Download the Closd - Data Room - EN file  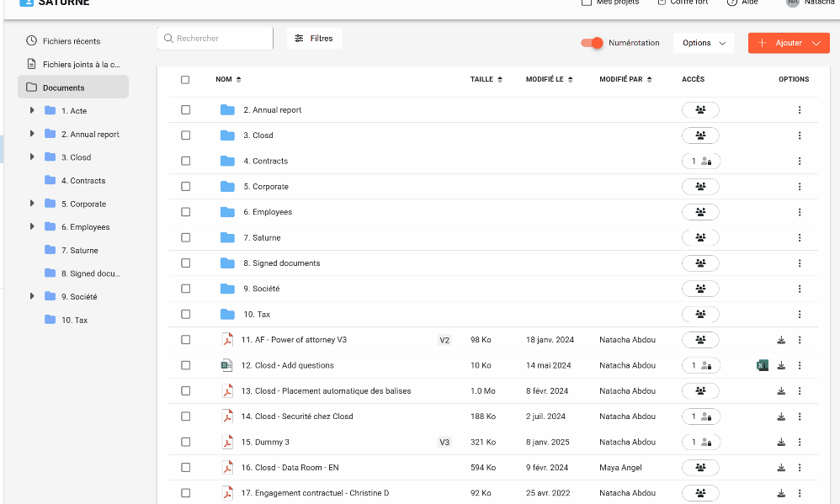[x=781, y=468]
